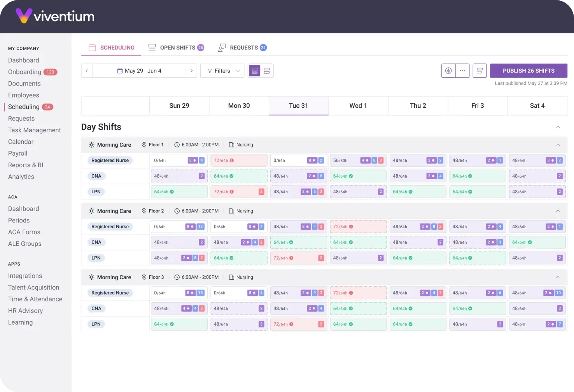Viewport: 574px width, 392px height.
Task: Select the Tue 31 day column header
Action: 298,106
